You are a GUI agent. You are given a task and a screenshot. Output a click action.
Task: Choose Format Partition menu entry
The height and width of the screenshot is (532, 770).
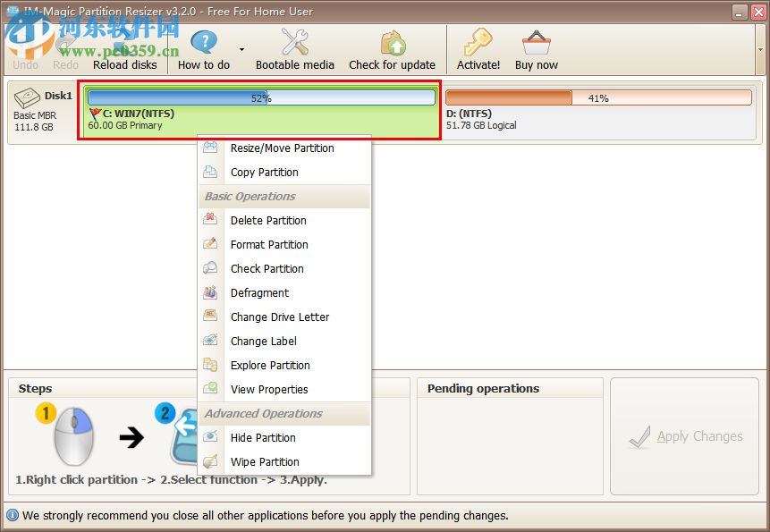(x=284, y=244)
